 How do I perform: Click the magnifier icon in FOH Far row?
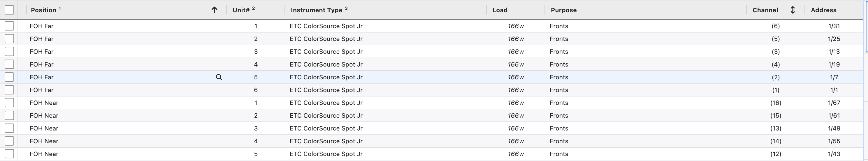coord(219,77)
